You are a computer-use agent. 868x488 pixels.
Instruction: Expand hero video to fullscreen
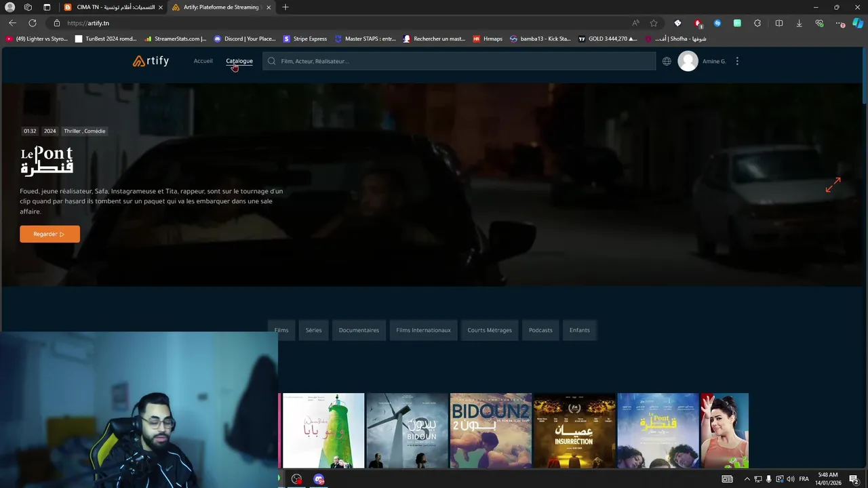coord(833,184)
